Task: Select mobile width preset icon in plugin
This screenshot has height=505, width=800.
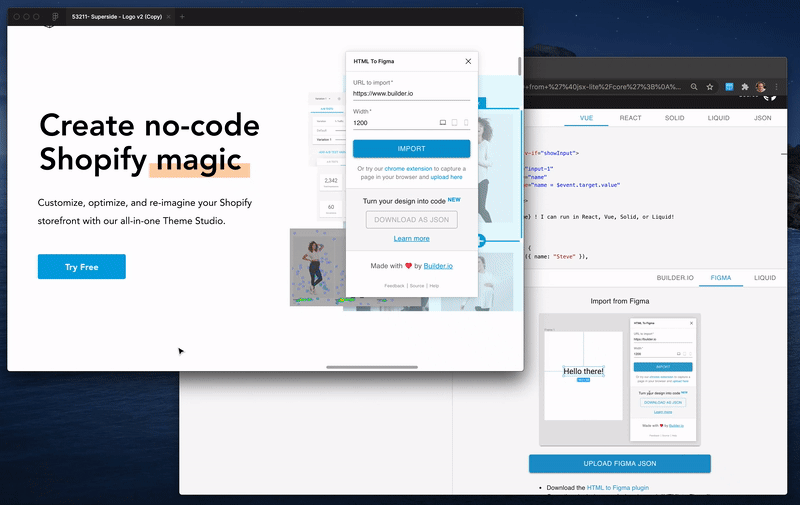Action: [x=466, y=123]
